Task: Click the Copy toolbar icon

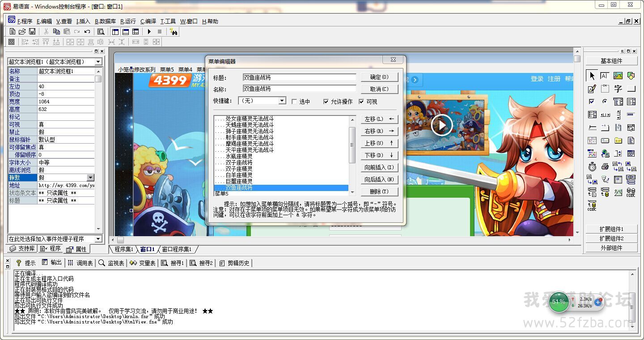Action: pos(56,31)
